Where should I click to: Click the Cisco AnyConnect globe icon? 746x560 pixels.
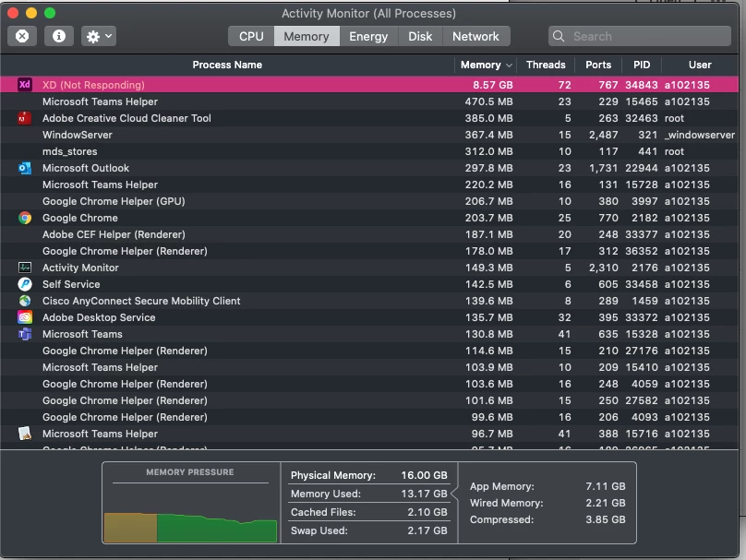click(25, 301)
